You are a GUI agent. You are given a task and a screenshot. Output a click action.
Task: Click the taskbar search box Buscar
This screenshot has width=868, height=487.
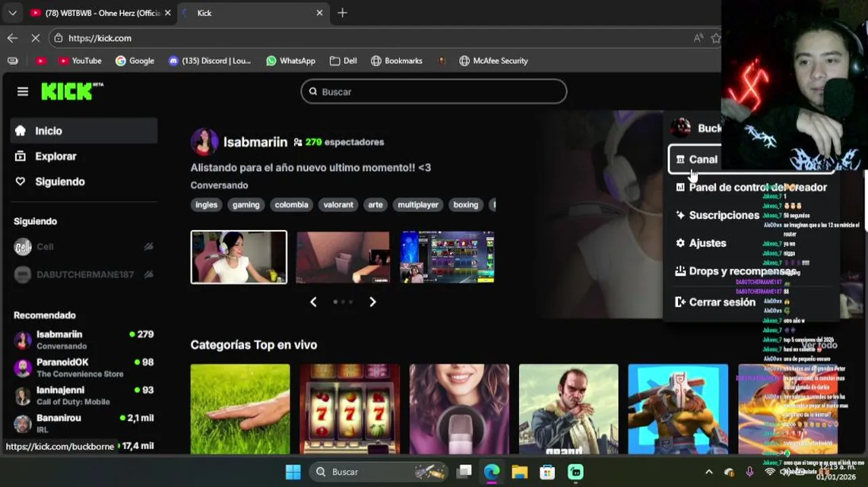tap(379, 472)
